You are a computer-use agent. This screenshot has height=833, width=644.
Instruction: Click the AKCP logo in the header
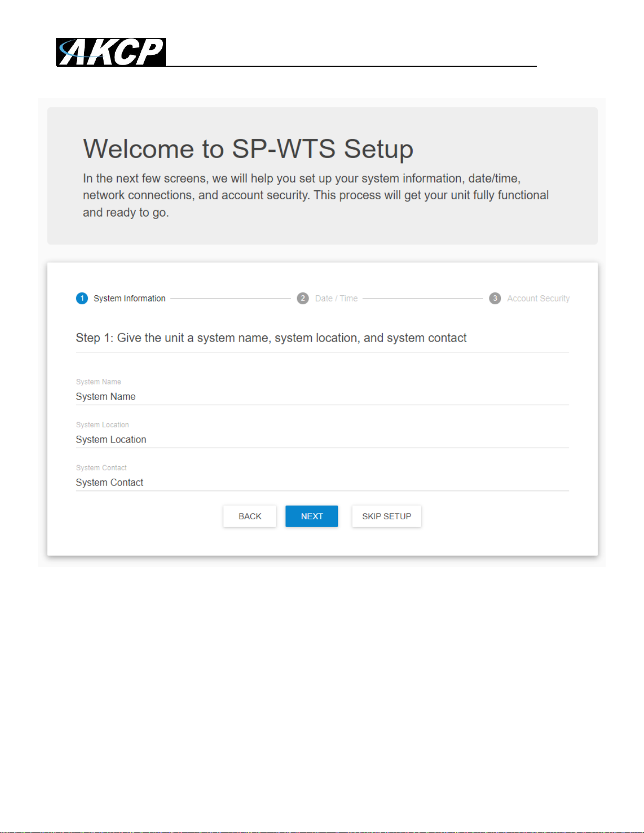click(x=111, y=52)
